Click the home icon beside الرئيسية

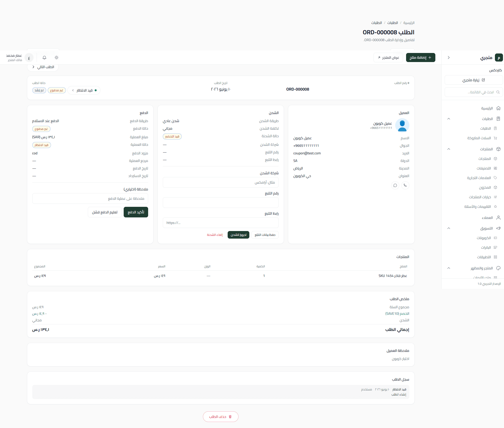[498, 108]
